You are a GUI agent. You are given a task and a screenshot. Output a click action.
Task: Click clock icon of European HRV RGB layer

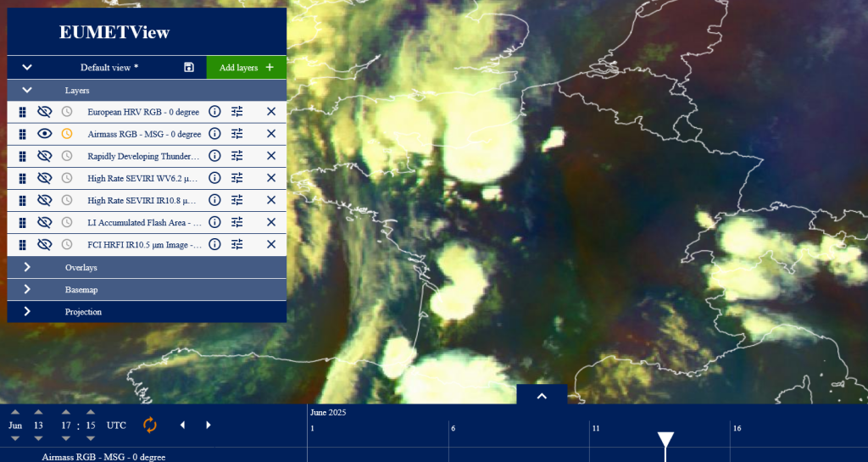click(x=67, y=112)
